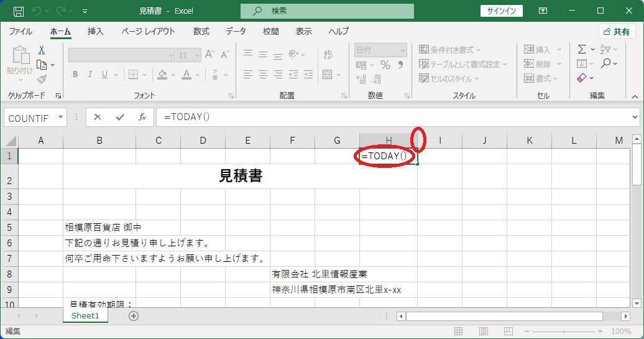
Task: Click the fill color bucket
Action: (162, 75)
